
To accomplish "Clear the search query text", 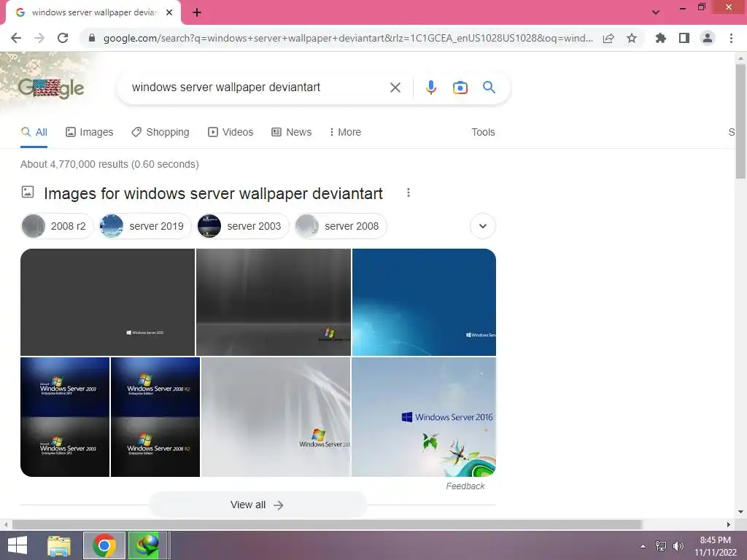I will point(395,87).
